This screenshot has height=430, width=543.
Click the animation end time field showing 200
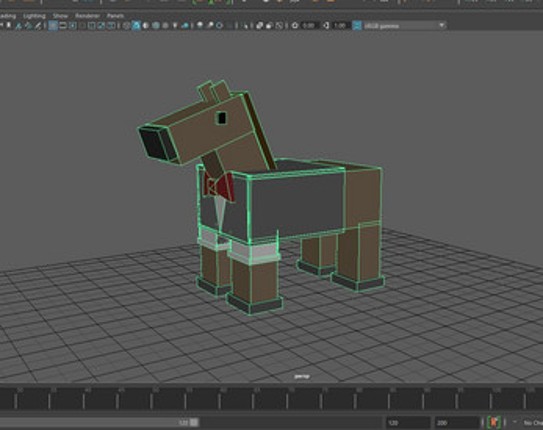tap(456, 423)
